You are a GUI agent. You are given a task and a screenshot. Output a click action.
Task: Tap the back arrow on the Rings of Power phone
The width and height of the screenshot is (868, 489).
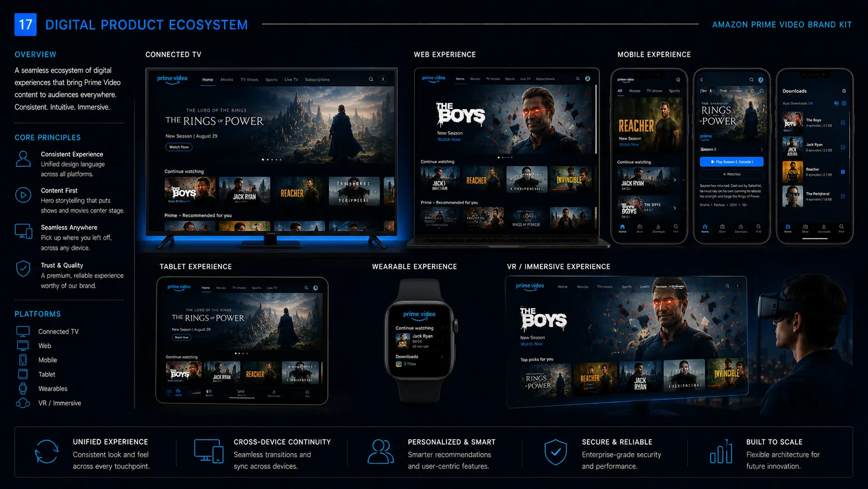pyautogui.click(x=702, y=80)
